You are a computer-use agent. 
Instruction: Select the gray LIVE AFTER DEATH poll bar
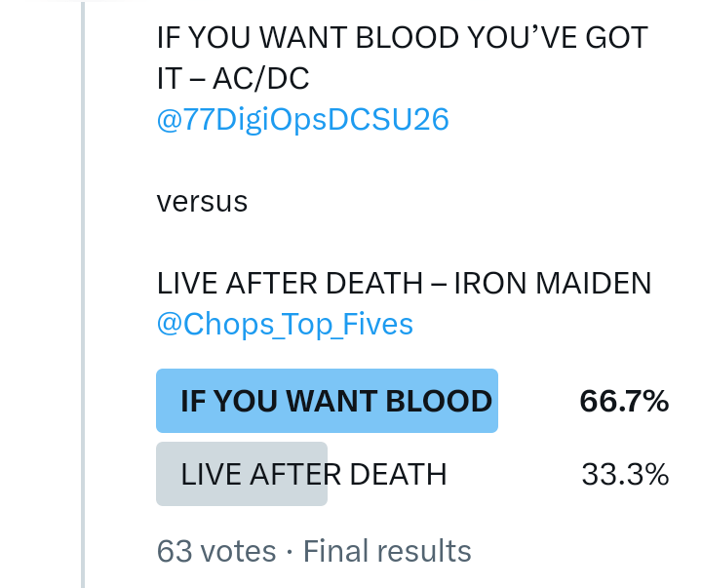tap(242, 475)
